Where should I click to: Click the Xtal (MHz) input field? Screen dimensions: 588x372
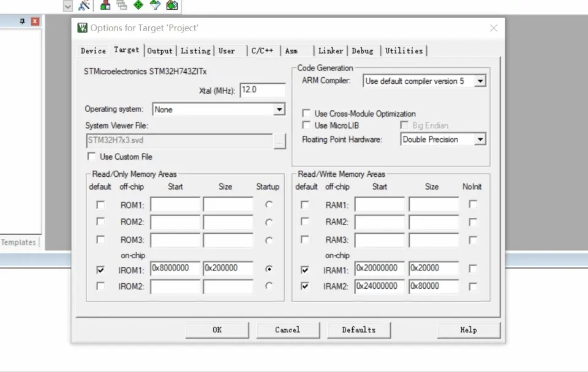tap(263, 90)
